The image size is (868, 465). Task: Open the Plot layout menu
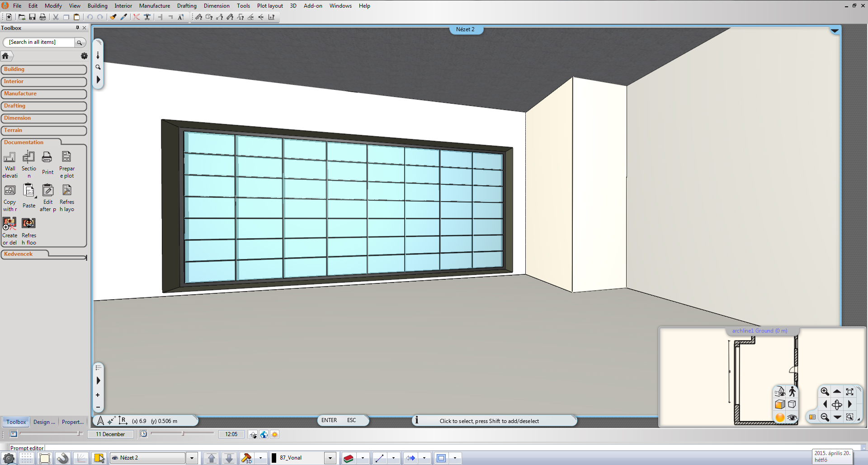269,6
